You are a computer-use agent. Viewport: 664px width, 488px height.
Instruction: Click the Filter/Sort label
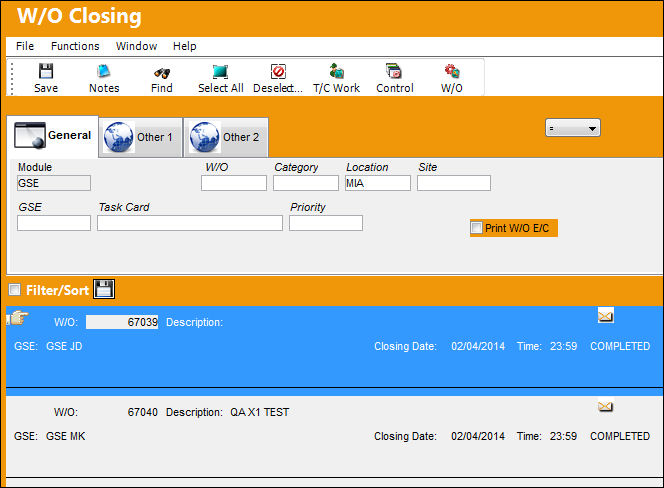(57, 290)
